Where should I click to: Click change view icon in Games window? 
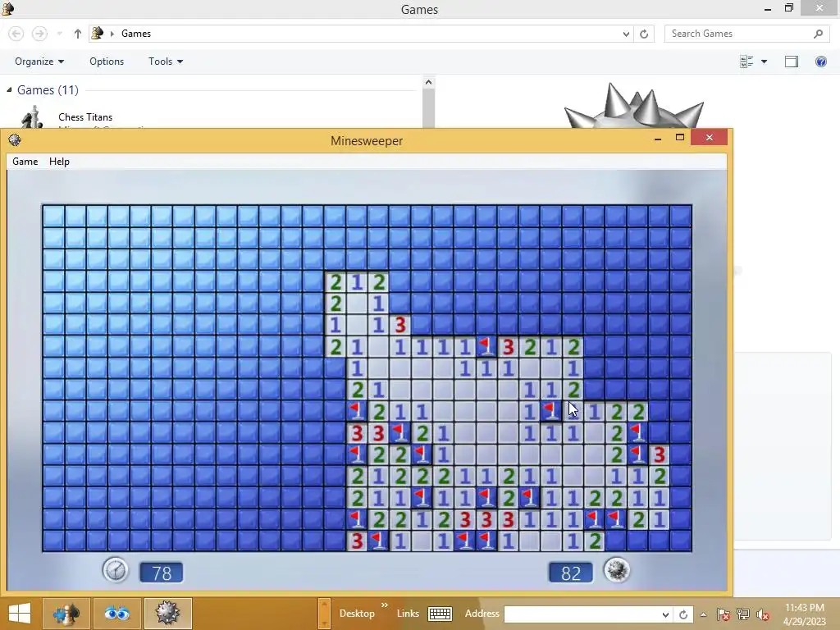(746, 62)
